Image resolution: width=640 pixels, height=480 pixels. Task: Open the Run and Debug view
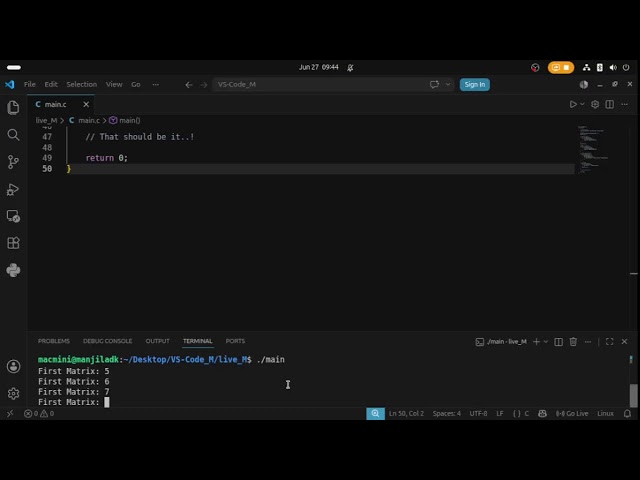click(13, 189)
